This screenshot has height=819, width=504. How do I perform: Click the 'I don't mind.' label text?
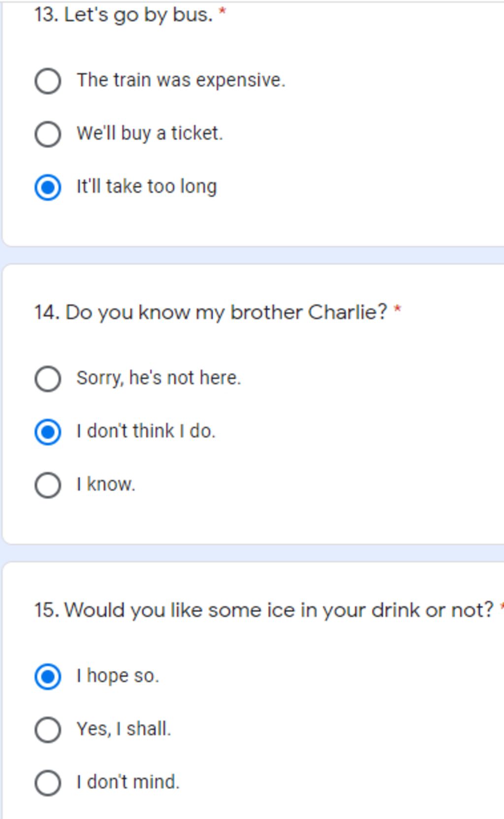point(128,782)
